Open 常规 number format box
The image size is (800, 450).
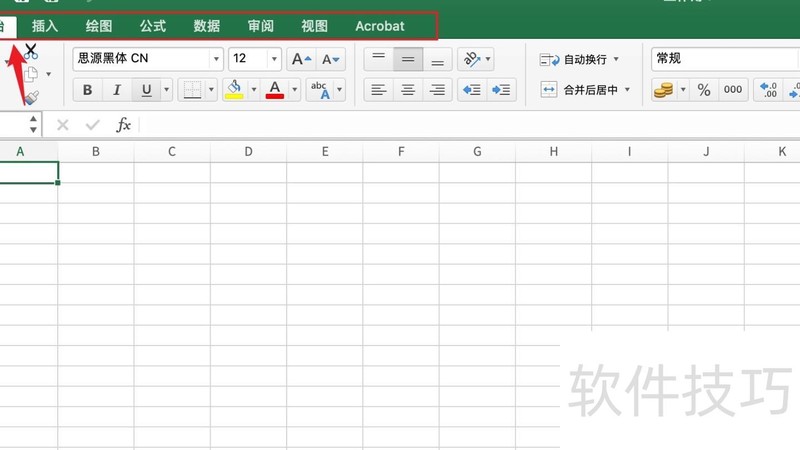click(726, 59)
